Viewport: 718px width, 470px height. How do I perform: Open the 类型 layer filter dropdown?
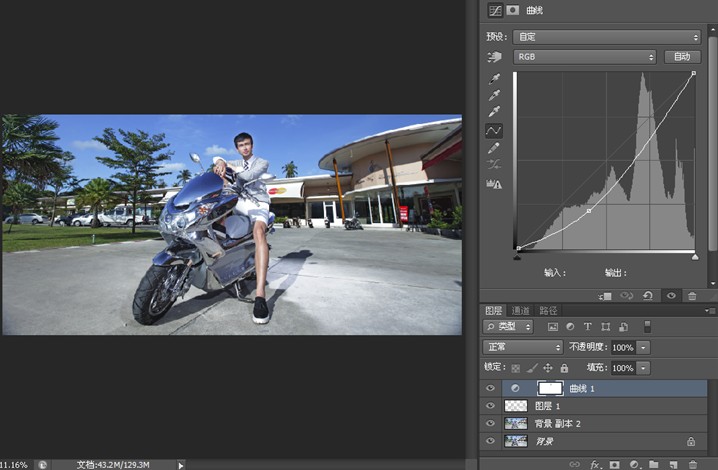[508, 327]
